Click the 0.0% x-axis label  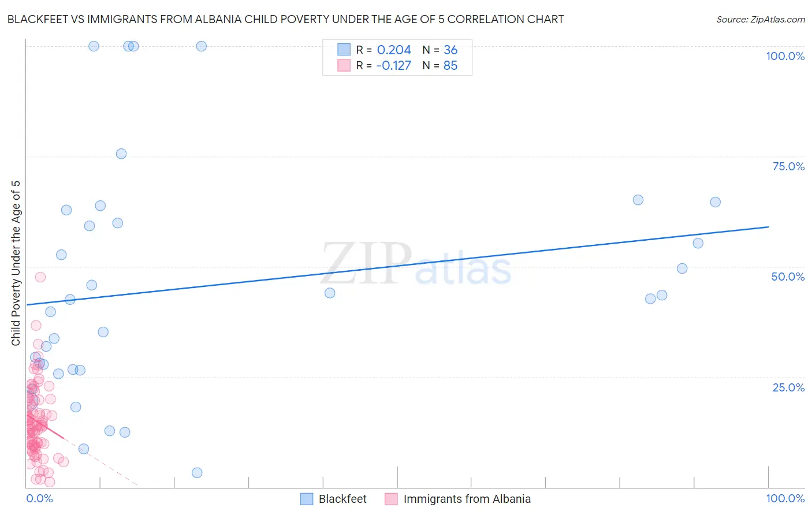tap(39, 498)
